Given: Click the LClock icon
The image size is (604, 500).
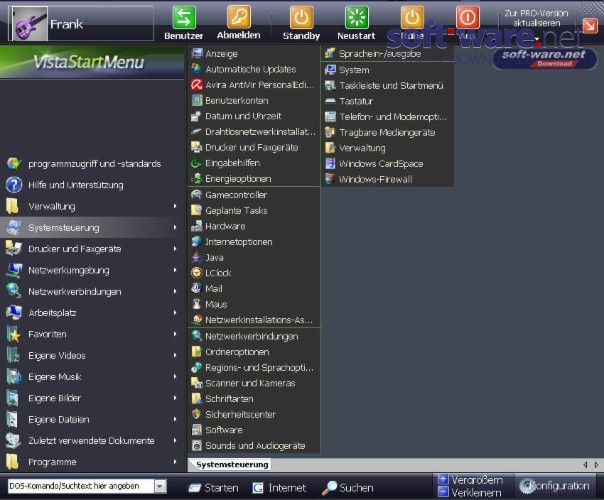Looking at the screenshot, I should (196, 273).
